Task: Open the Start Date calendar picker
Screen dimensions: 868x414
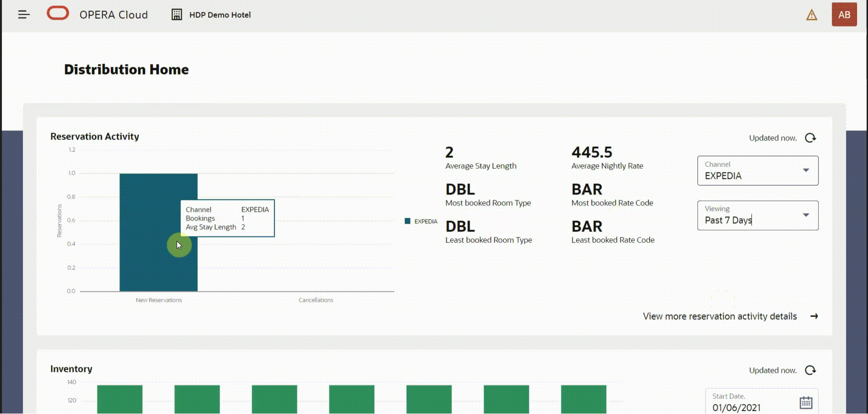Action: click(x=806, y=403)
